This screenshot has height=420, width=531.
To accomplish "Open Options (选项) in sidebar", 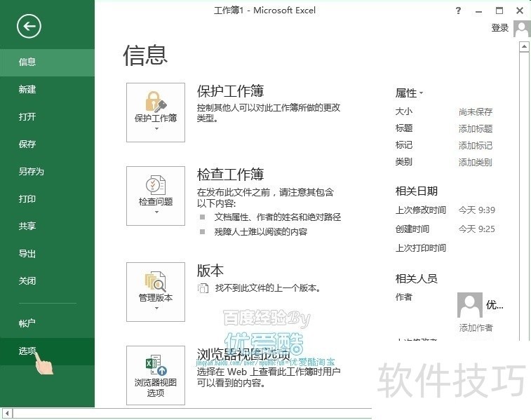I will [x=47, y=351].
